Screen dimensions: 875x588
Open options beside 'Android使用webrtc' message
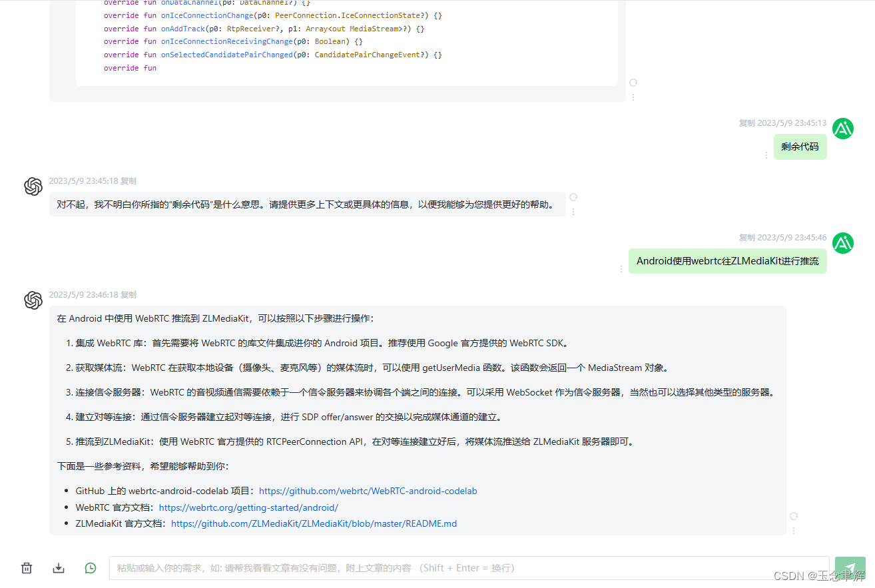click(621, 269)
